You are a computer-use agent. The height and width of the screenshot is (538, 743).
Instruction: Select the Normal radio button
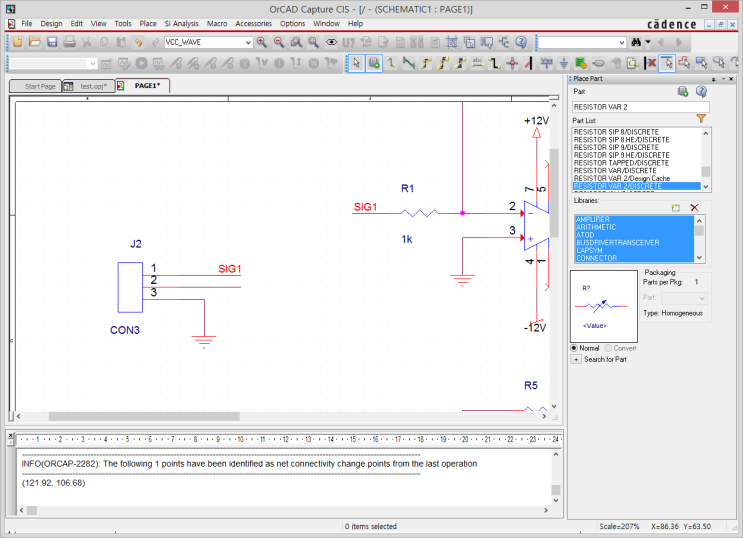coord(574,348)
